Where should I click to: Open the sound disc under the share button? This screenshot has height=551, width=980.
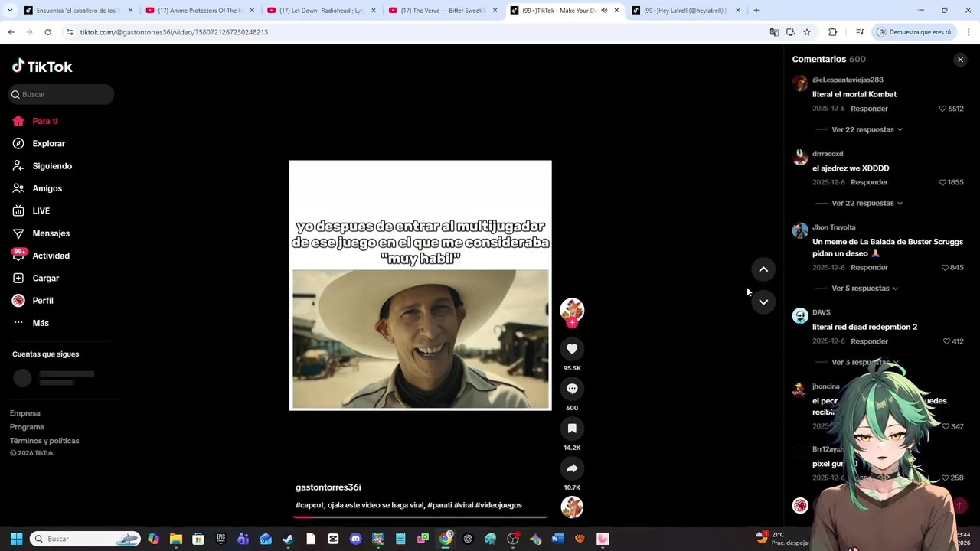[x=572, y=507]
